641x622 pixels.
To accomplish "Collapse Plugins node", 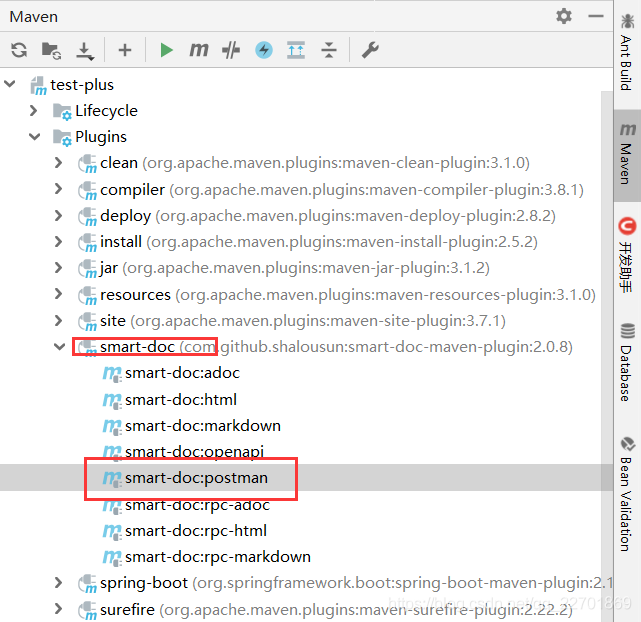I will point(35,137).
